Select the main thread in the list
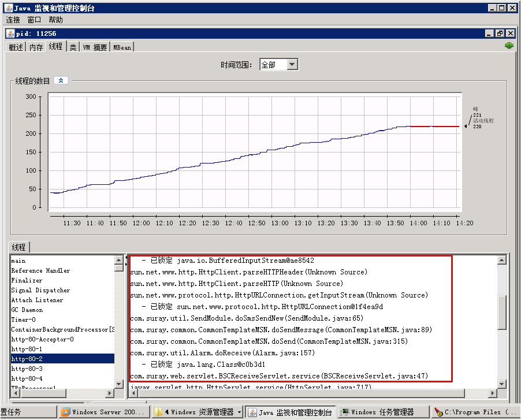Viewport: 521px width, 420px height. [x=62, y=261]
